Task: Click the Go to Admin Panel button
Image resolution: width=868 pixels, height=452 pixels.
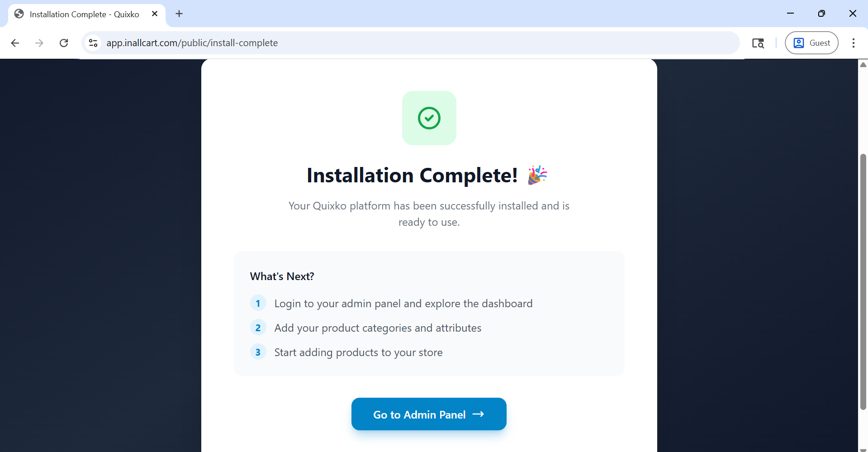Action: click(429, 414)
